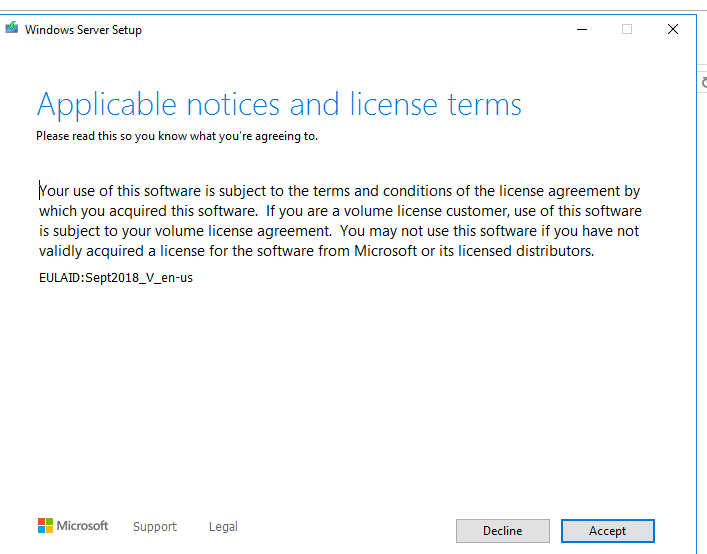Screen dimensions: 707x554
Task: Click the 'Windows Server Setup' title text
Action: tap(83, 30)
